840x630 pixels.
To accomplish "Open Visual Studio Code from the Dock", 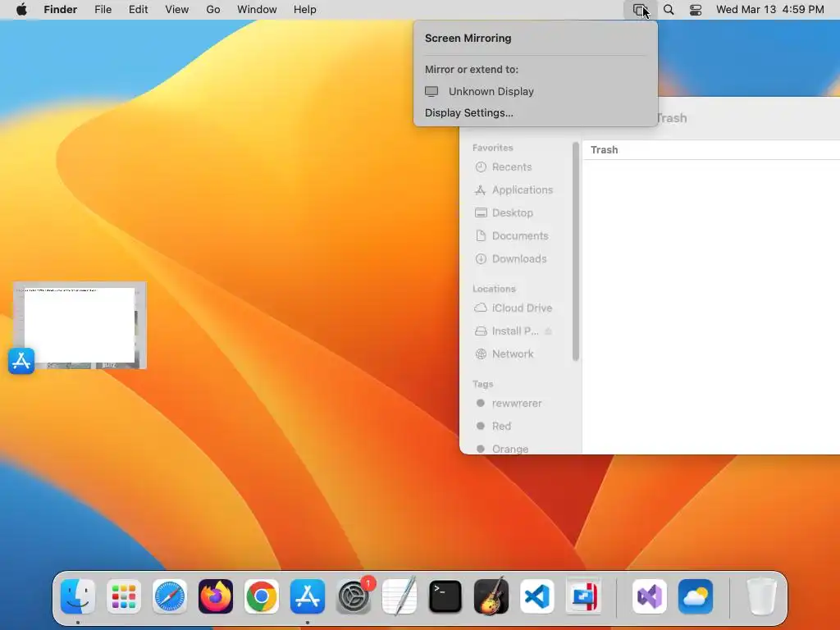I will pyautogui.click(x=537, y=597).
